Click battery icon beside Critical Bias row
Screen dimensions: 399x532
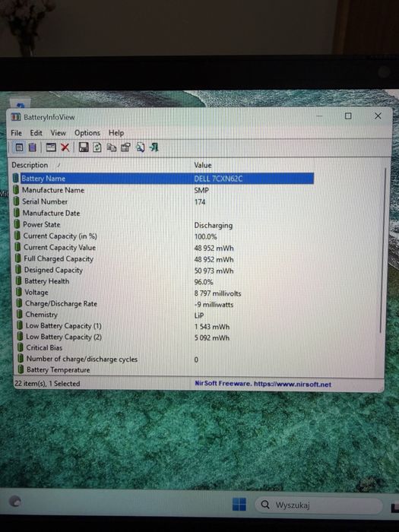coord(21,347)
